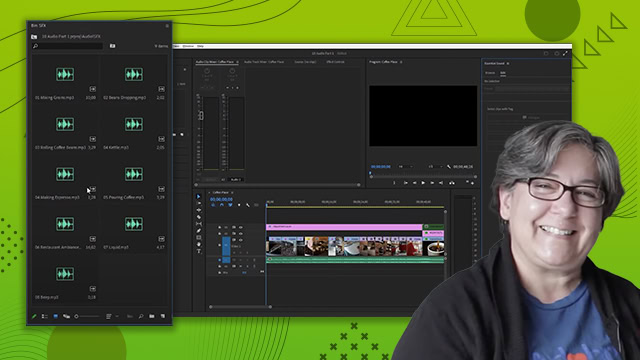640x360 pixels.
Task: Open the Help menu
Action: 200,46
